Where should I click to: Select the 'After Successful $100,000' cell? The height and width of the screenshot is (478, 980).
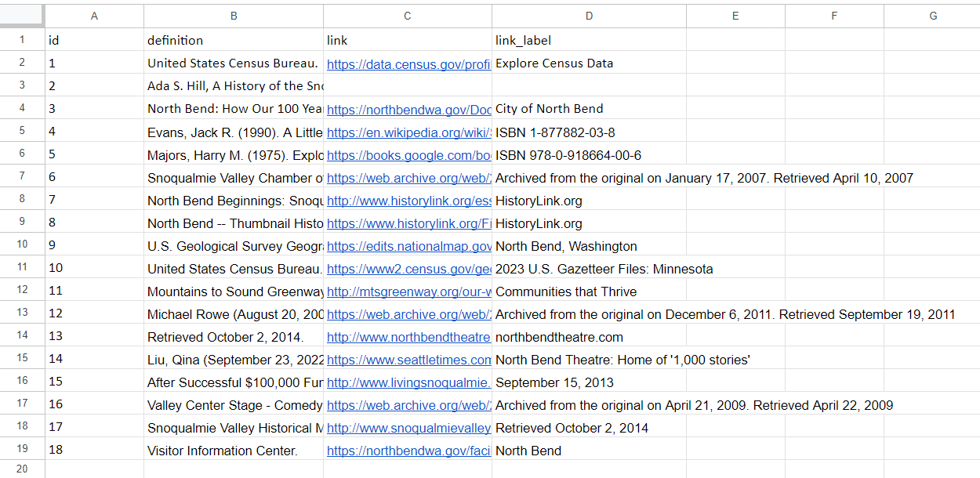[234, 382]
